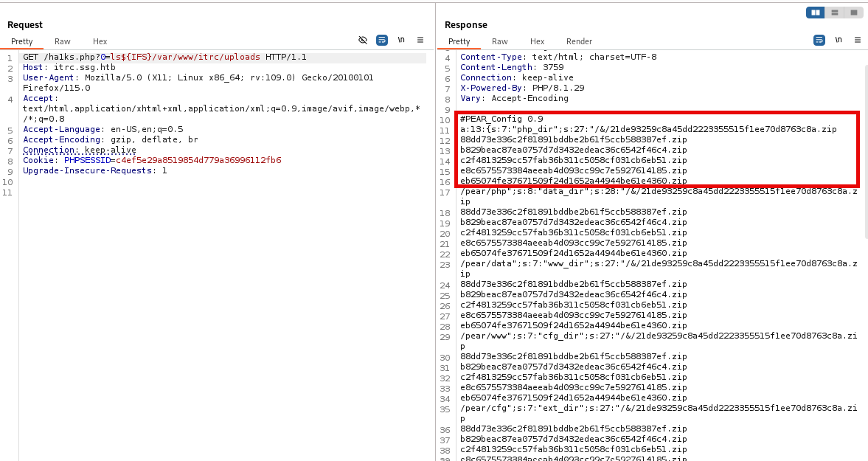
Task: Click Content-Type header in Response
Action: [x=558, y=57]
